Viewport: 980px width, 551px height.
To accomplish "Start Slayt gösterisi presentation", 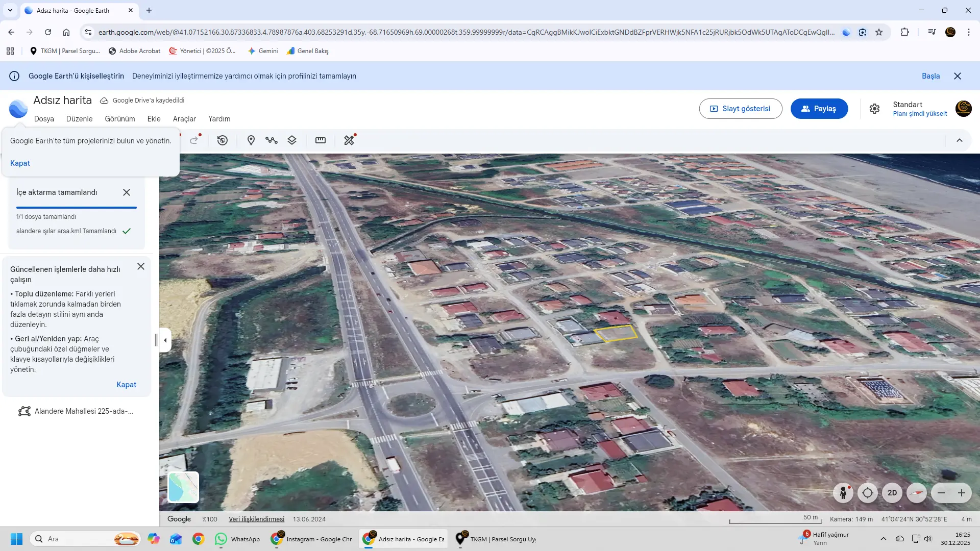I will tap(740, 109).
